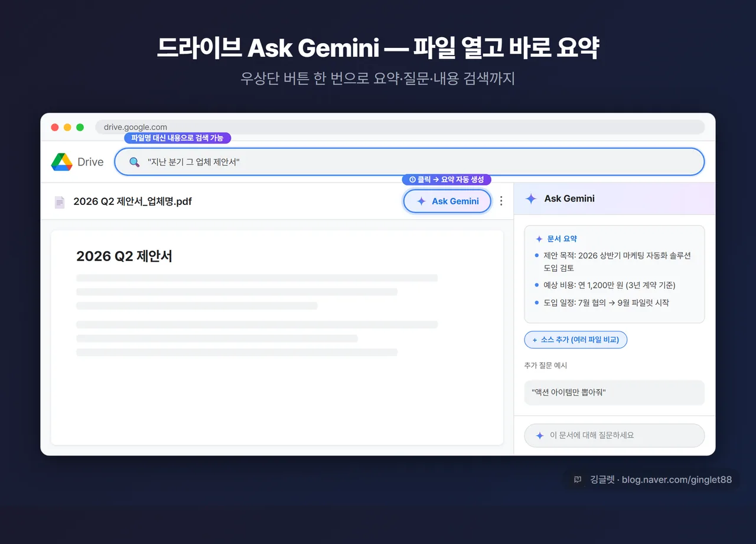
Task: Click the filename 2026 Q2 제안서_업체명.pdf
Action: [132, 201]
